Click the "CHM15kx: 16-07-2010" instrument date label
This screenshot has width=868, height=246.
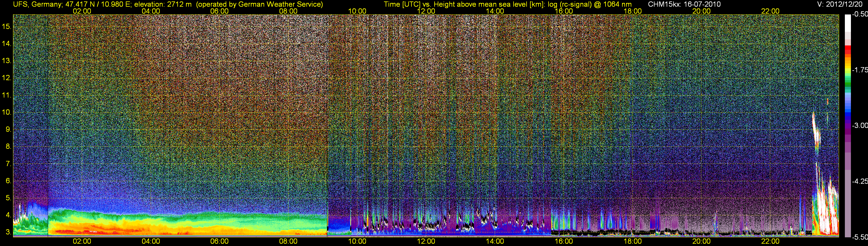[684, 4]
